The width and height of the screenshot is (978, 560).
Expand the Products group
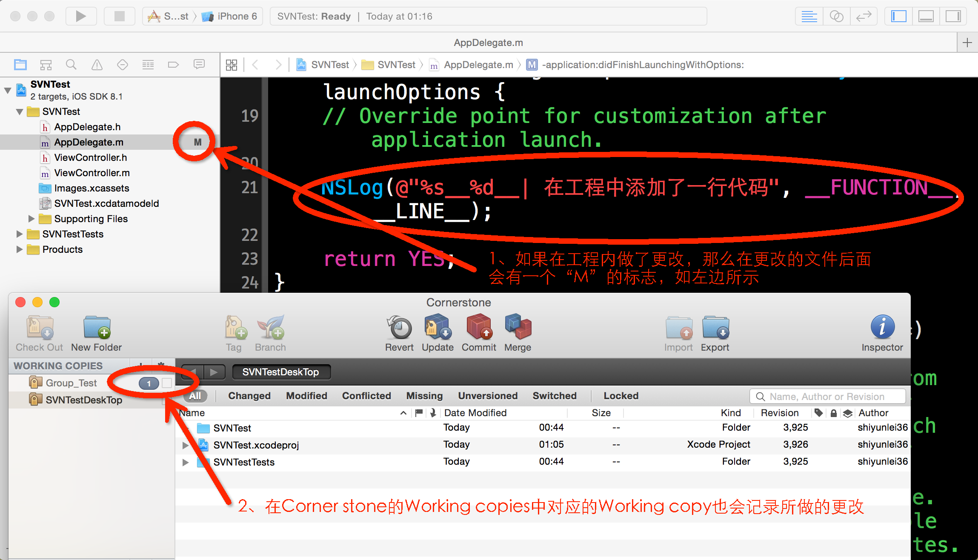pyautogui.click(x=19, y=249)
